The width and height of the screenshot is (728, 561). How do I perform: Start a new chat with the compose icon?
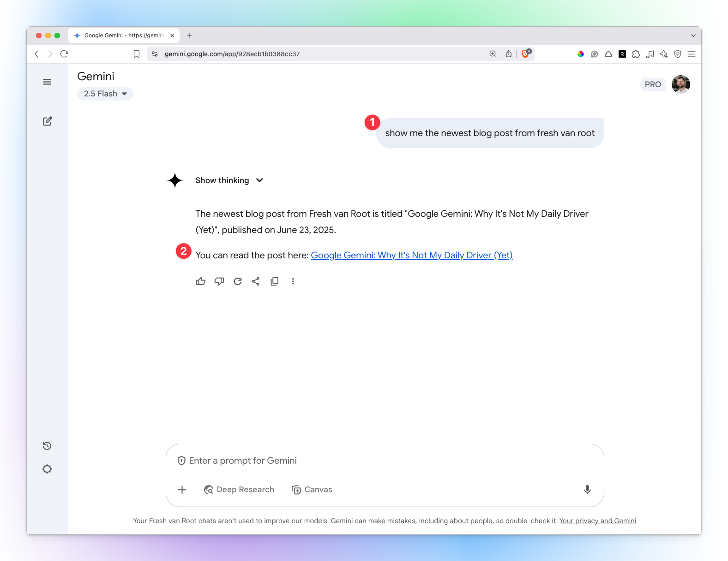47,121
